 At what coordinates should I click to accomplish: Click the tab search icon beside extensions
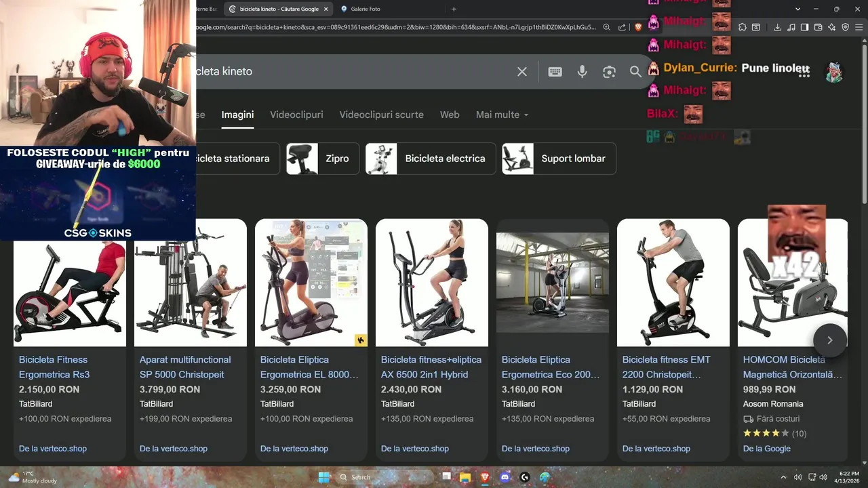[x=756, y=27]
